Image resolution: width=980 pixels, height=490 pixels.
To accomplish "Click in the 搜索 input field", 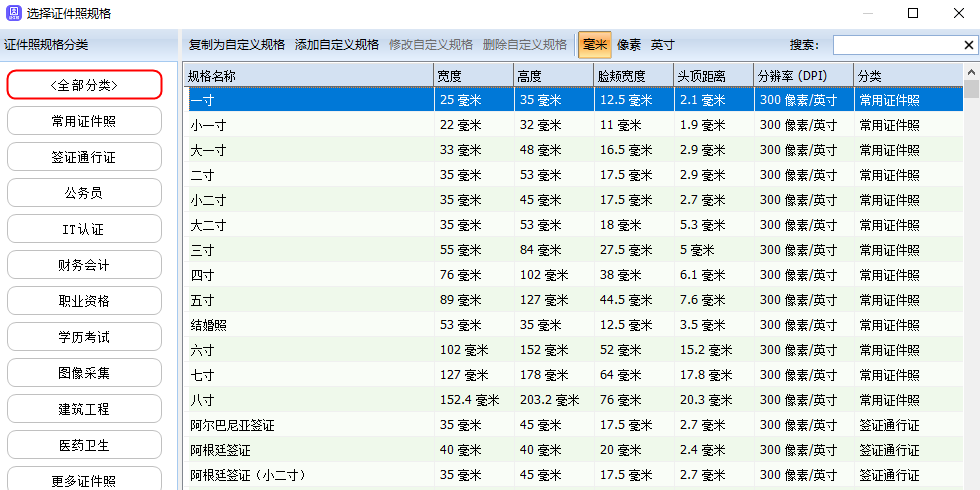I will (896, 45).
